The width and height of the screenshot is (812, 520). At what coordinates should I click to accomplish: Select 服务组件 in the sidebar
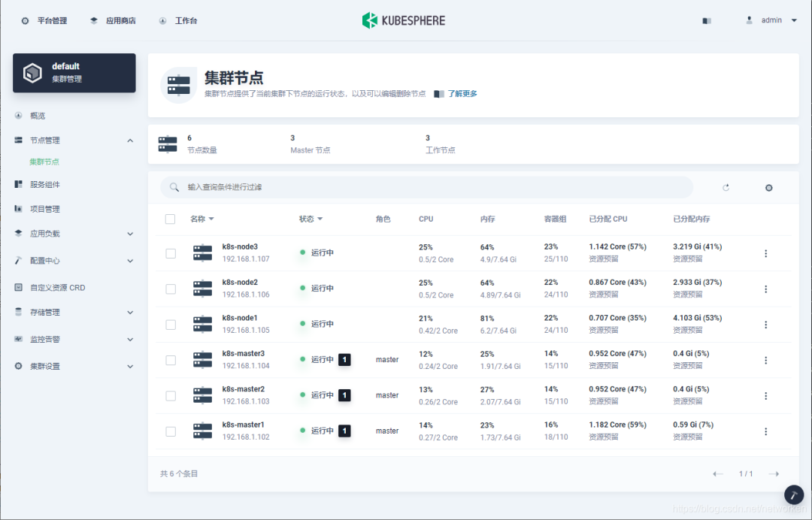[44, 184]
